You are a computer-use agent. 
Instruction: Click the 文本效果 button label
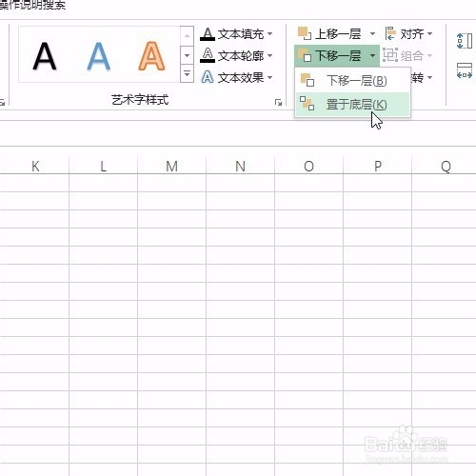[x=241, y=77]
